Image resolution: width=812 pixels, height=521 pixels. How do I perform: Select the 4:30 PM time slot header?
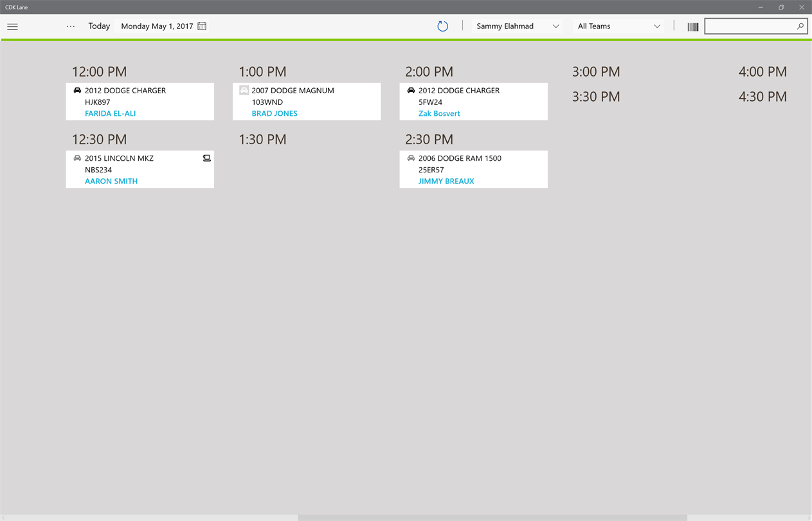click(x=762, y=97)
